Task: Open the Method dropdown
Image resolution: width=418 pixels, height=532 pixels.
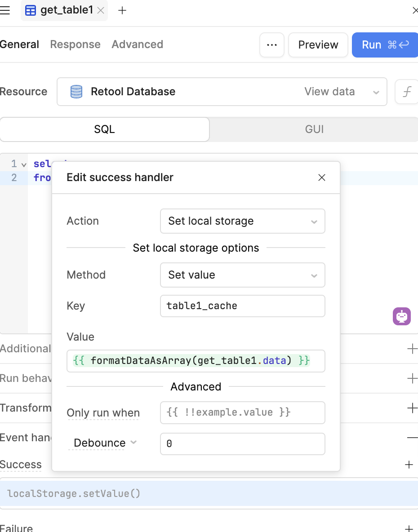Action: pyautogui.click(x=243, y=275)
